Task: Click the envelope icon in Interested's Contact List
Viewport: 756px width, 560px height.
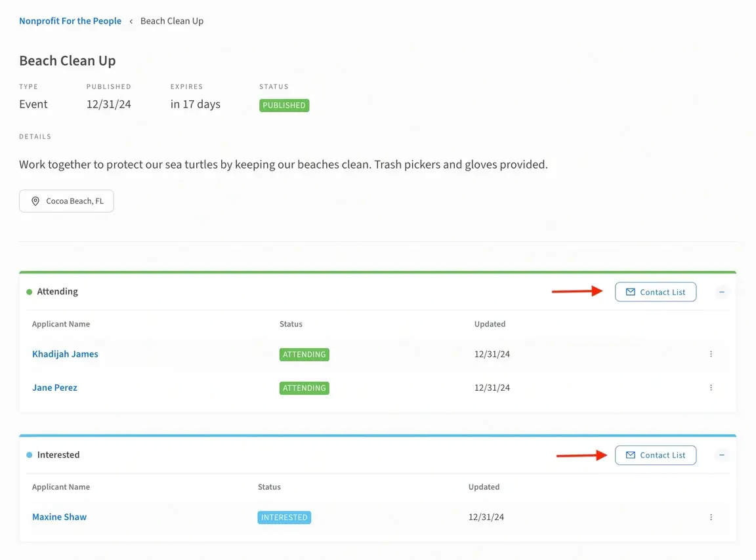Action: click(x=631, y=455)
